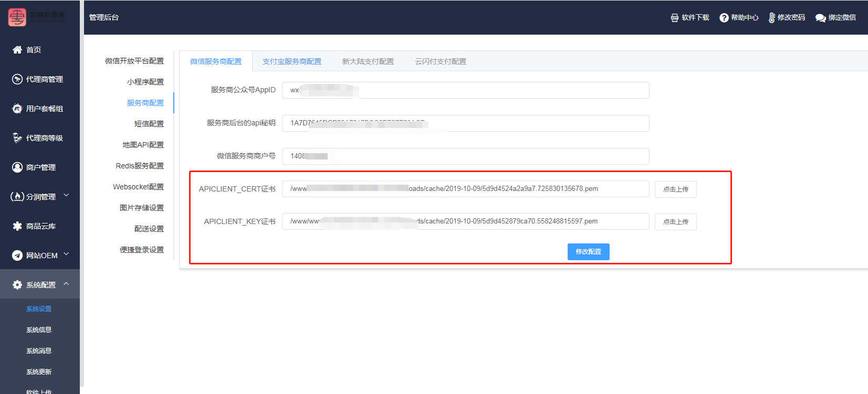Viewport: 868px width, 394px height.
Task: Click the 服务商后台的api秘钥 input field
Action: [x=466, y=123]
